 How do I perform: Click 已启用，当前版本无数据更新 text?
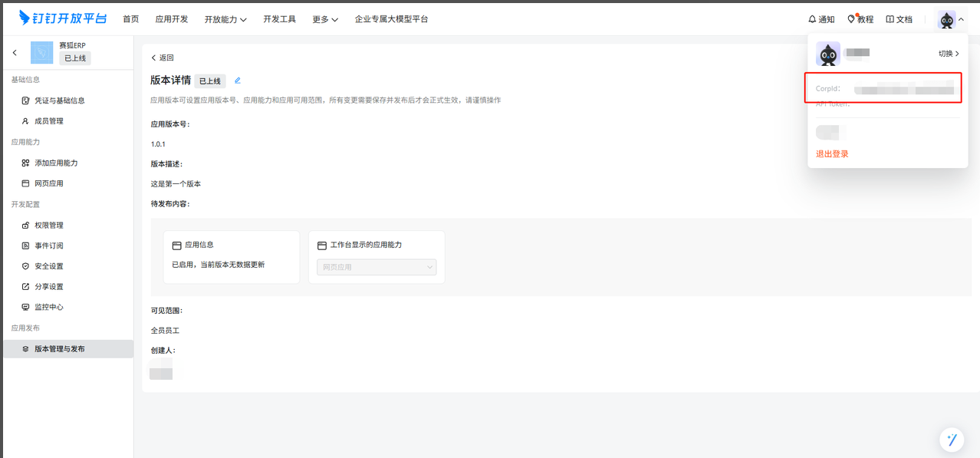219,265
